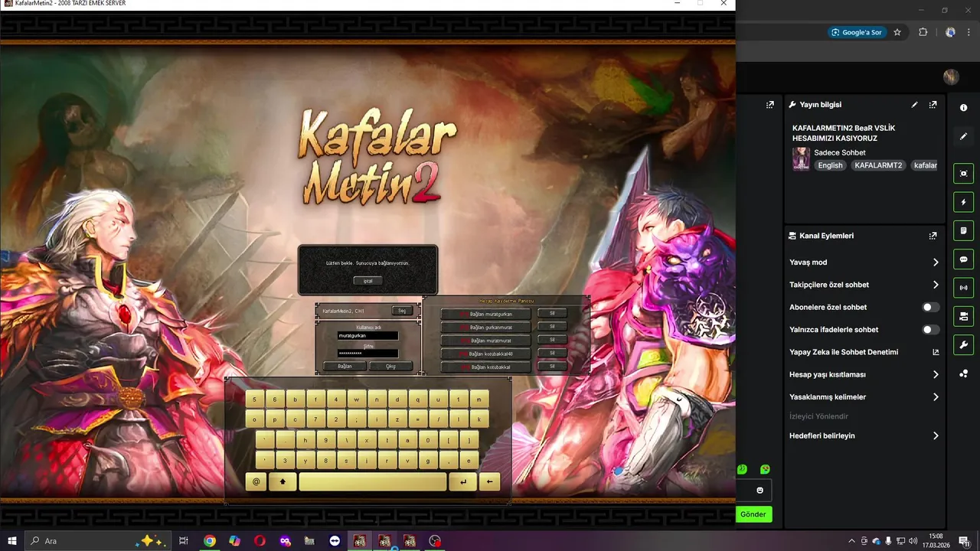This screenshot has height=551, width=980.
Task: Click the broadcast signal icon in right sidebar
Action: (x=963, y=288)
